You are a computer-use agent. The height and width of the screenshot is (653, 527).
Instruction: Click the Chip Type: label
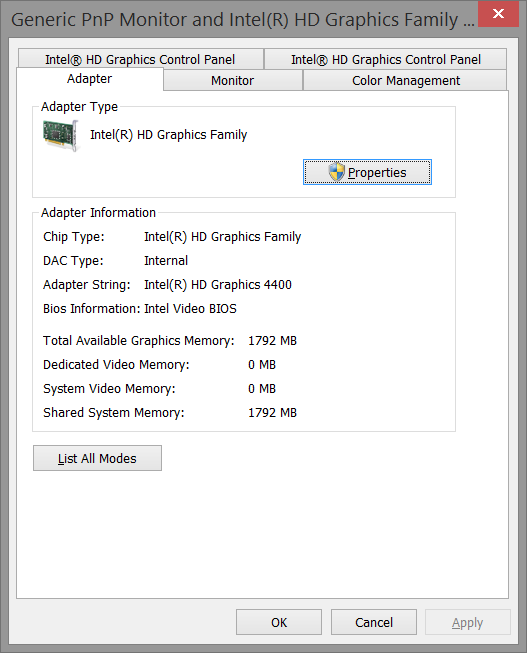[x=74, y=237]
